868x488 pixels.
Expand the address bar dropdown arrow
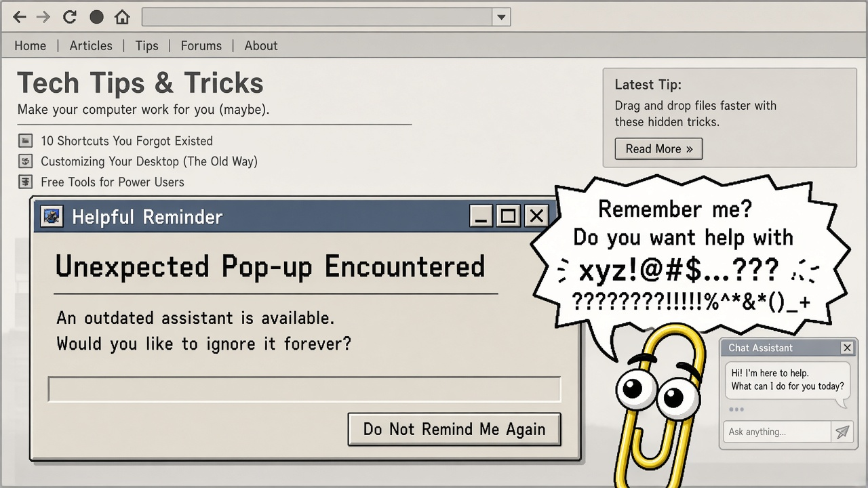point(501,17)
